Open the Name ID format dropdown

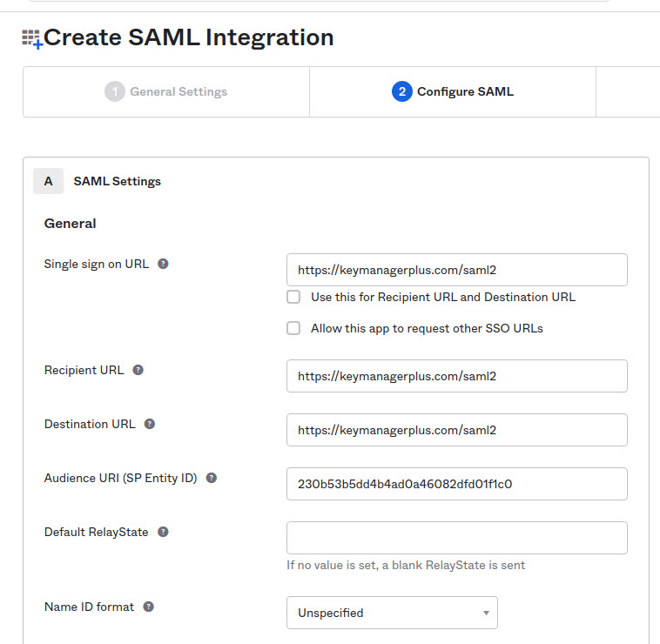click(392, 613)
